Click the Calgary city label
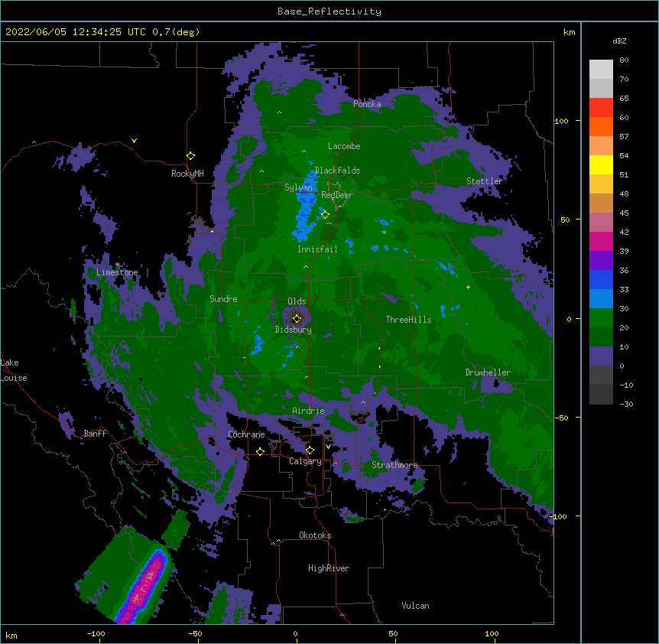The width and height of the screenshot is (659, 644). pos(305,461)
